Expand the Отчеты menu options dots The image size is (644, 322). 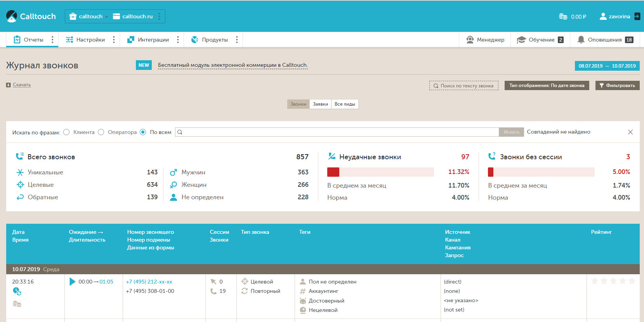(52, 40)
